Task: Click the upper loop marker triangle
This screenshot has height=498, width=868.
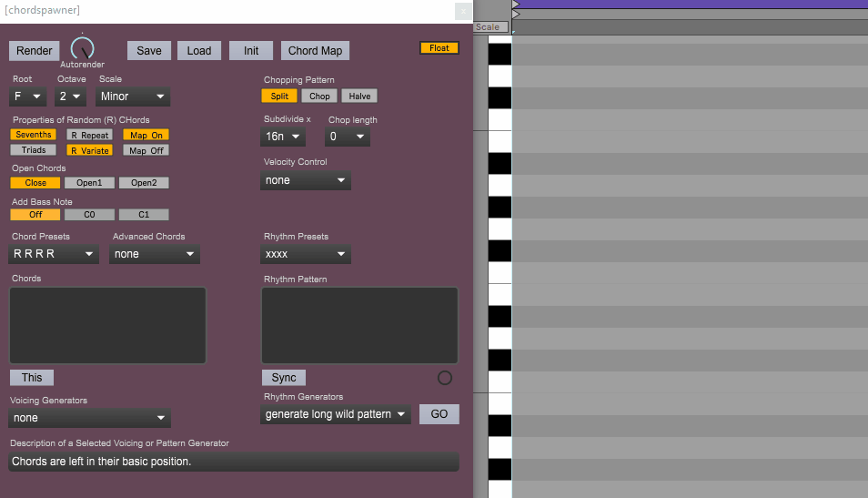Action: (x=516, y=5)
